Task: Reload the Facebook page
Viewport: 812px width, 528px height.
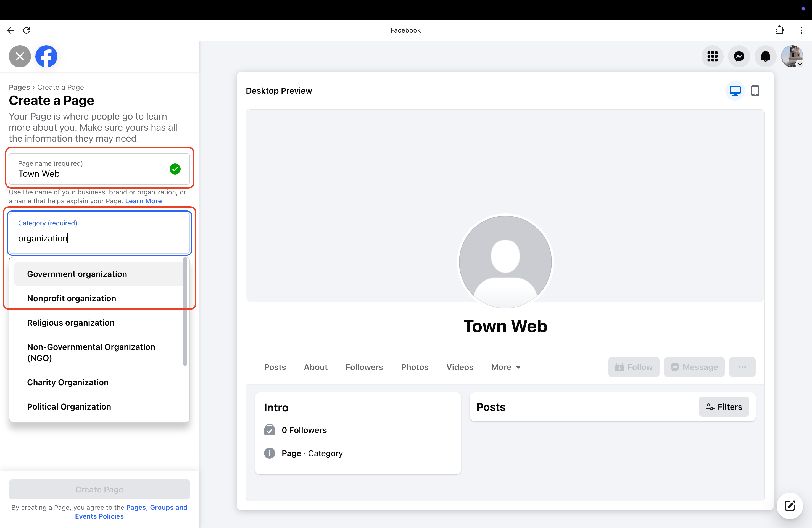Action: pos(27,30)
